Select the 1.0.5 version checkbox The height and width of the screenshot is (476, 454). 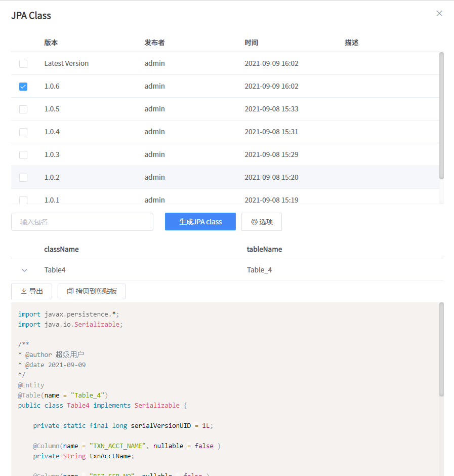click(23, 109)
